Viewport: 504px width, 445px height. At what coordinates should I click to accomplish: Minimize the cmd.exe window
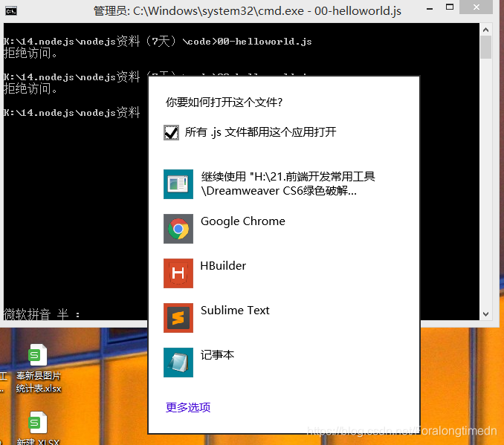430,9
